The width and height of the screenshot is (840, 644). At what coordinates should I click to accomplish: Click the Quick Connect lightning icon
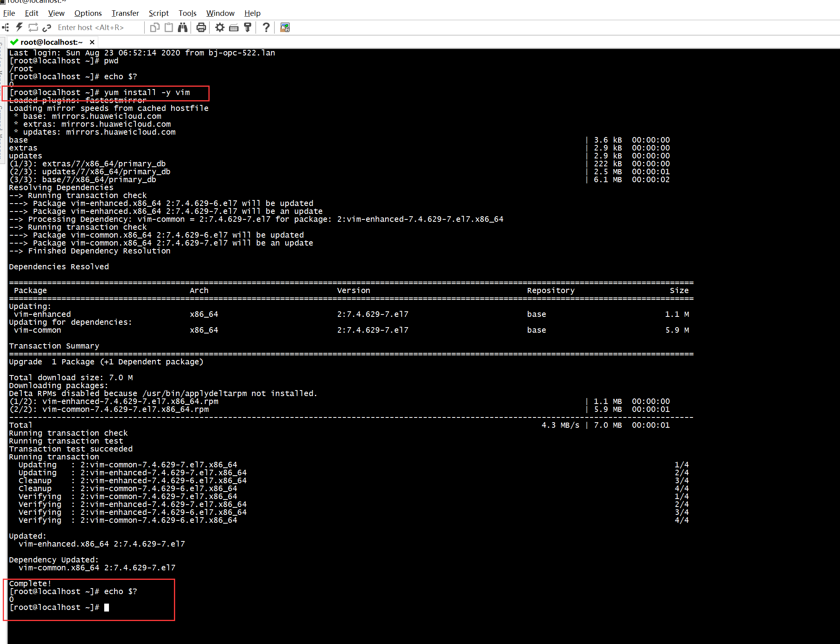(19, 27)
